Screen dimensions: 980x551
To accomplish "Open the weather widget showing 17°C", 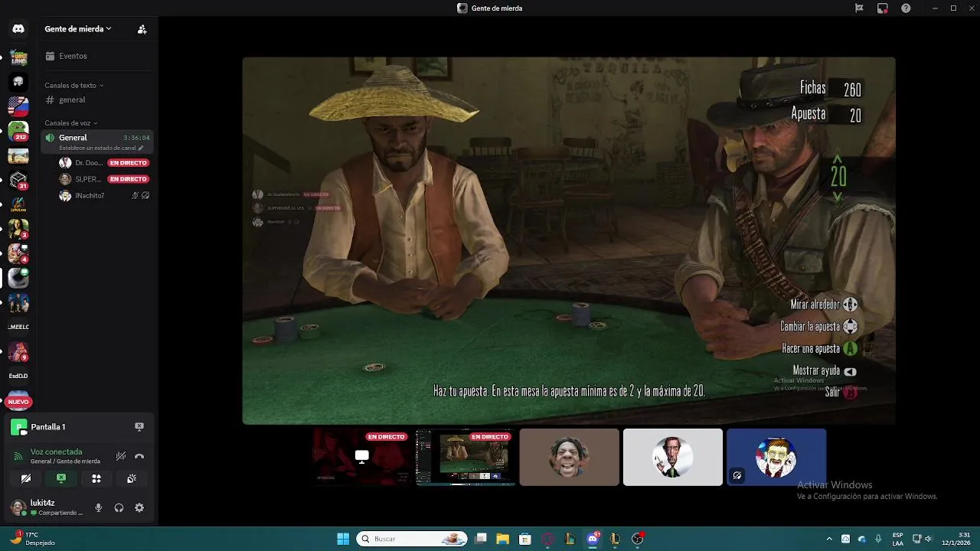I will (31, 539).
